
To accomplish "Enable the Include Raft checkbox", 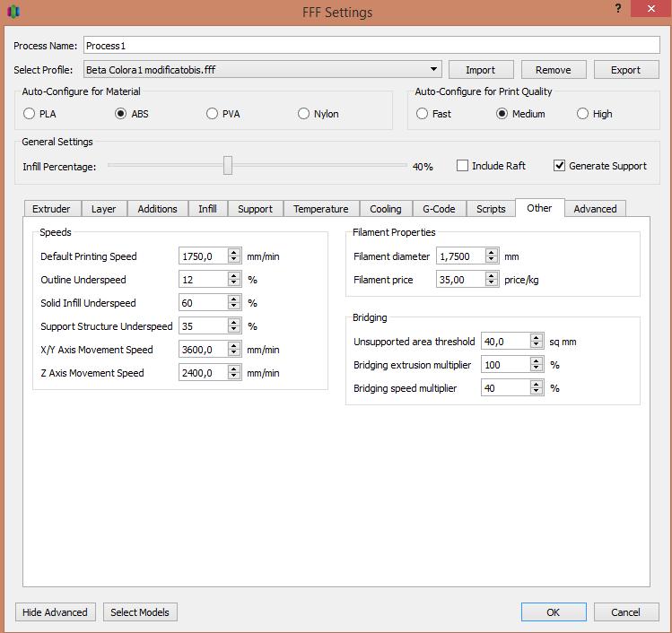I will coord(463,166).
